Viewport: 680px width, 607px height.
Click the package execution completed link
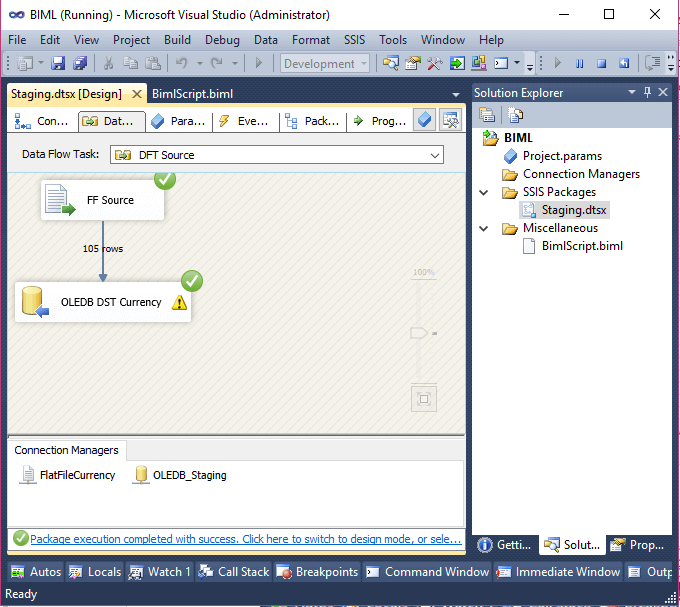(245, 539)
